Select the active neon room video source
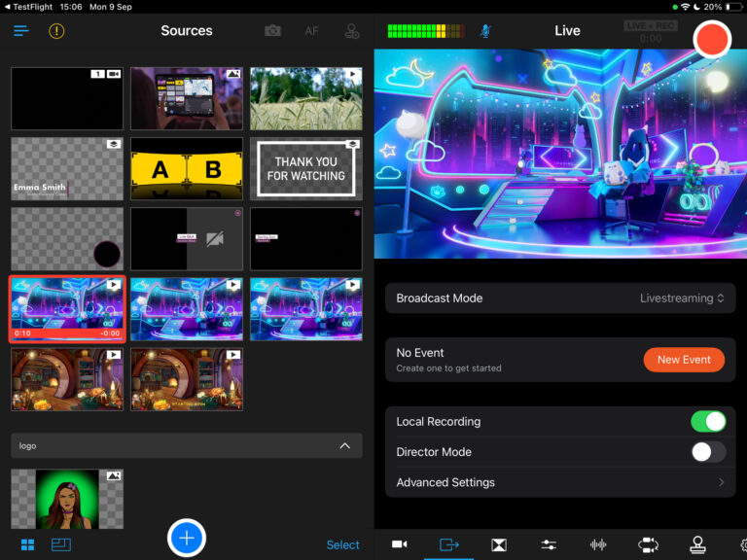The height and width of the screenshot is (560, 747). click(x=67, y=309)
